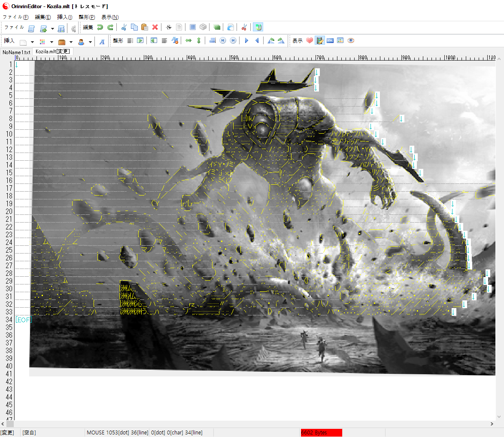The width and height of the screenshot is (504, 437).
Task: Click the blue italic A font icon
Action: pyautogui.click(x=102, y=41)
